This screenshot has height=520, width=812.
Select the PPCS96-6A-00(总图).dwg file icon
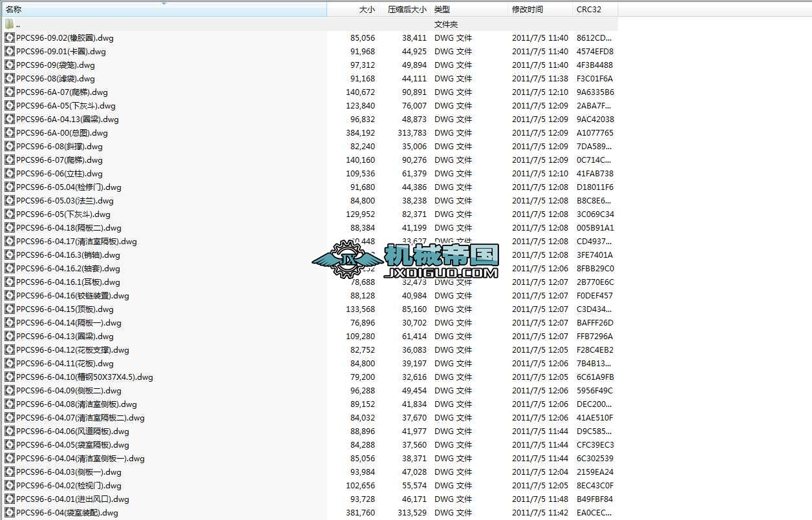9,132
